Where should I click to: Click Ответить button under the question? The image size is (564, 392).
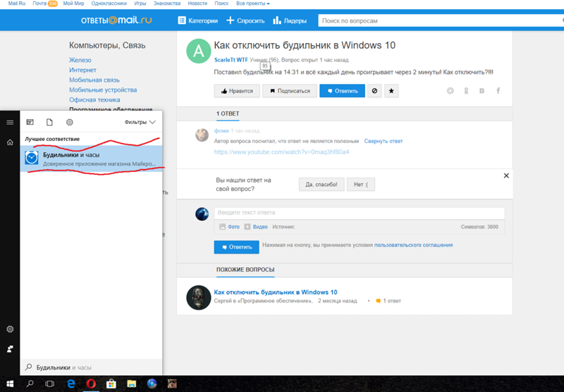[x=342, y=91]
